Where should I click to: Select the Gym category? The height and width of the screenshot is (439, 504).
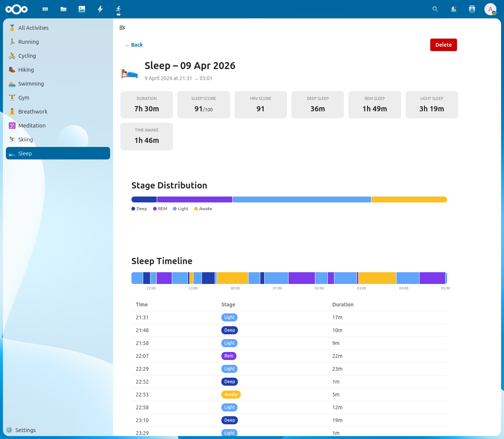point(23,97)
